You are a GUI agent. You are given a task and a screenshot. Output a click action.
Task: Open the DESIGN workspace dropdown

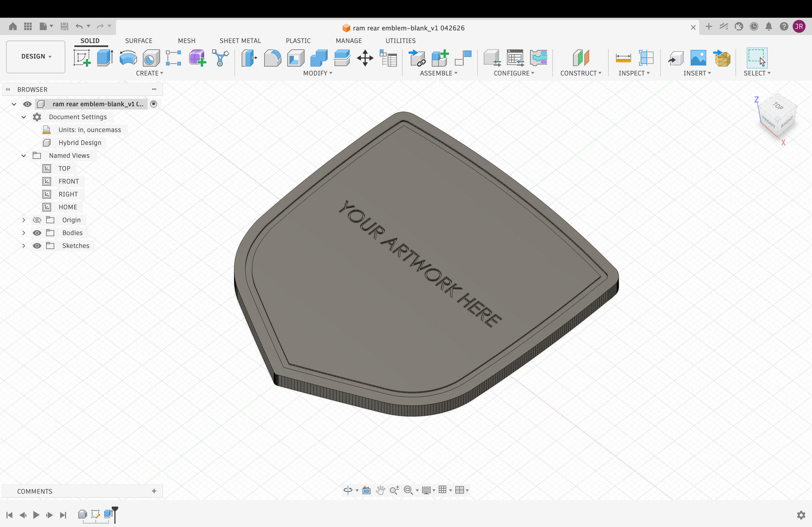coord(36,56)
